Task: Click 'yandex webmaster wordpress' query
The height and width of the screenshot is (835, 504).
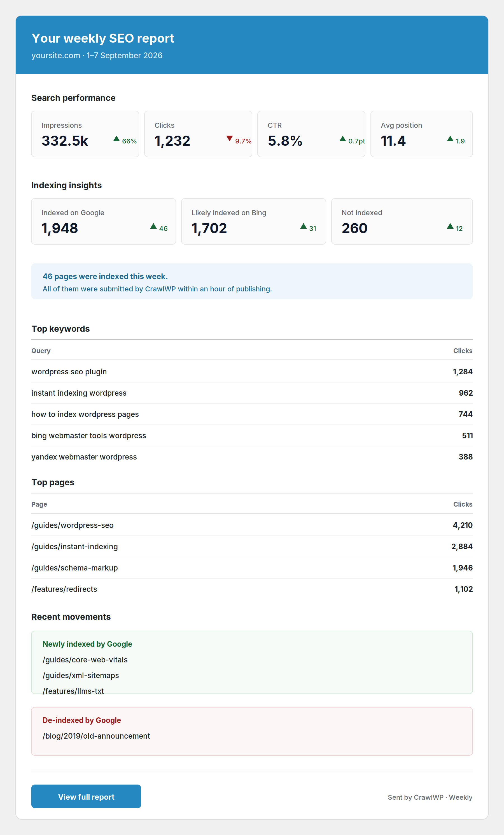Action: (x=84, y=457)
